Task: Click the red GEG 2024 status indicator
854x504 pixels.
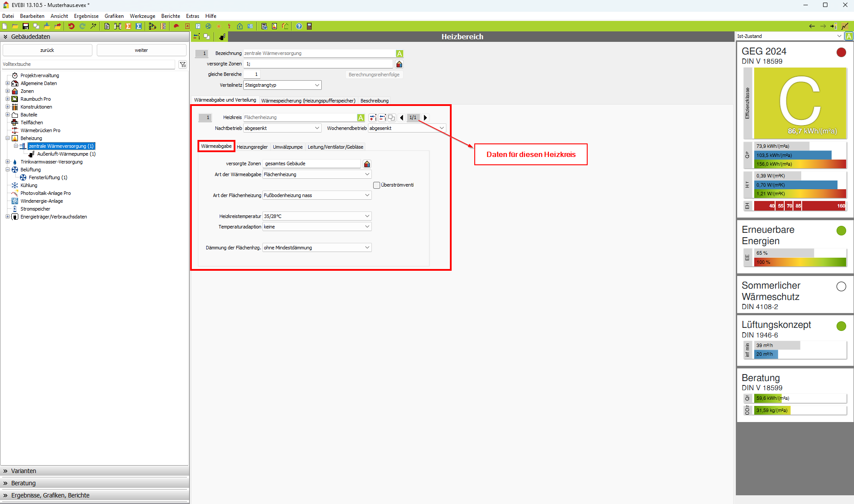Action: coord(841,52)
